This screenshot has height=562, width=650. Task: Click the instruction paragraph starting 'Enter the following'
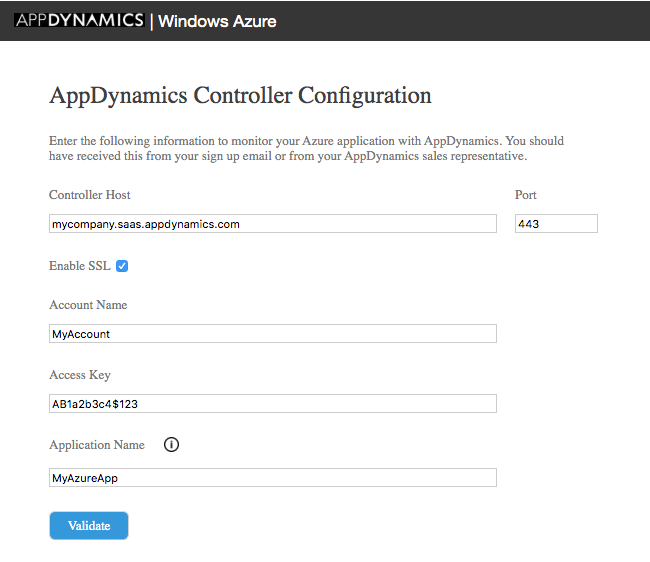306,148
